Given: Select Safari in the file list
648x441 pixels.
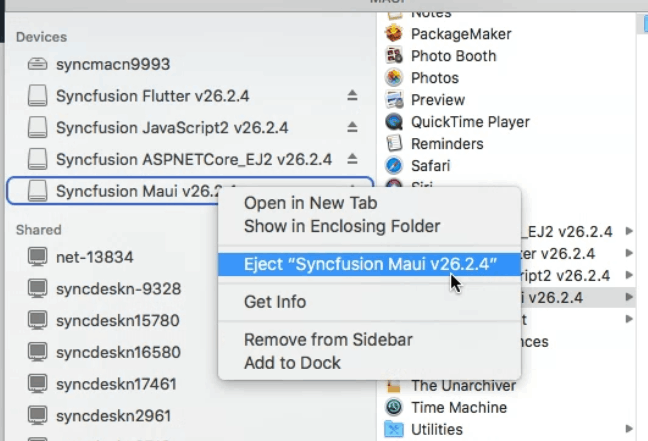Looking at the screenshot, I should point(430,166).
